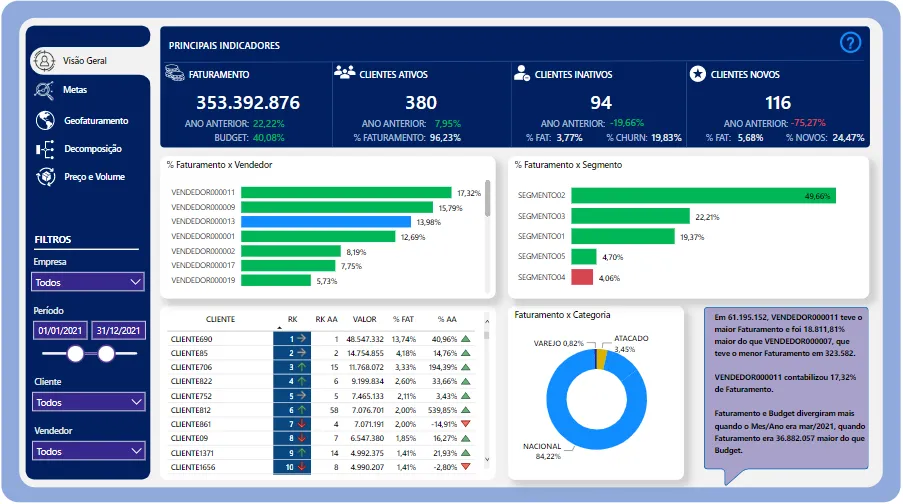903x504 pixels.
Task: Sort table by % AA column
Action: pyautogui.click(x=447, y=319)
